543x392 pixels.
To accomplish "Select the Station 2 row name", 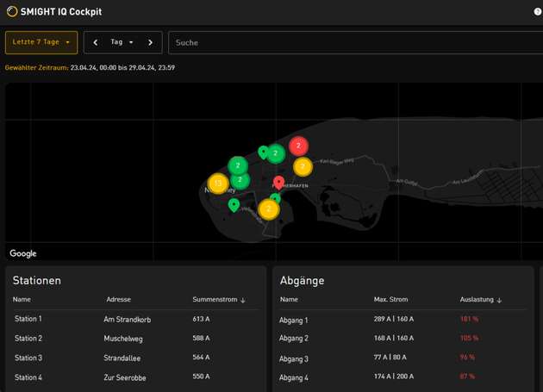I will 28,339.
